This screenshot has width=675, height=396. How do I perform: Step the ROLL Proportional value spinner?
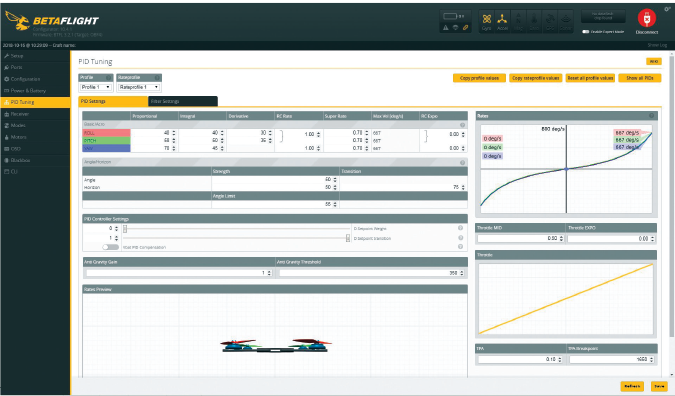point(173,133)
